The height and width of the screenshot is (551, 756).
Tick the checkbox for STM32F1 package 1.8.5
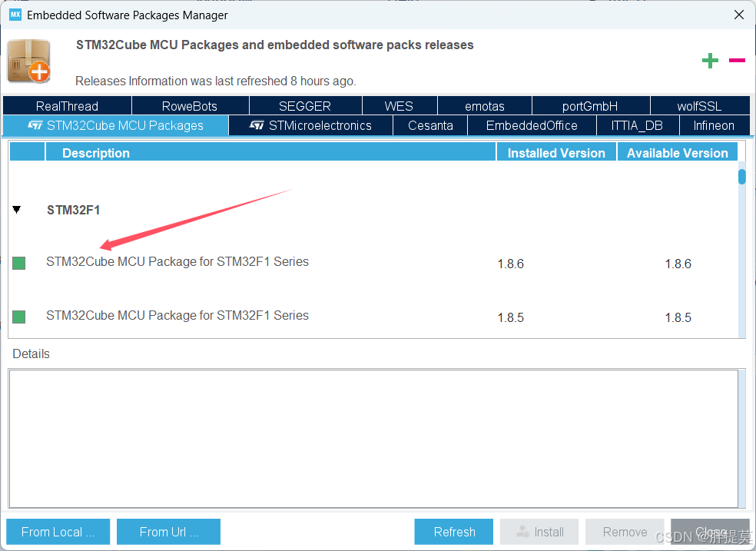point(18,317)
